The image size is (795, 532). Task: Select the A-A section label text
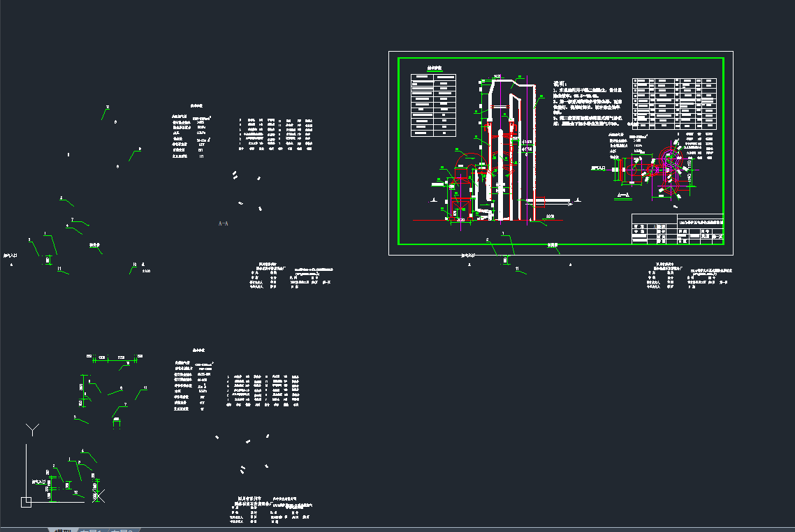coord(224,223)
